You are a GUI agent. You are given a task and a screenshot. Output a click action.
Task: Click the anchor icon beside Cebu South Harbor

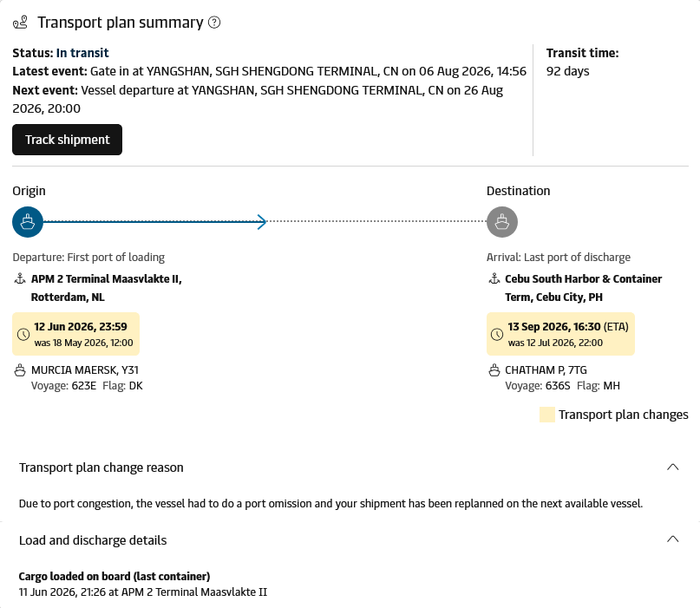tap(494, 279)
